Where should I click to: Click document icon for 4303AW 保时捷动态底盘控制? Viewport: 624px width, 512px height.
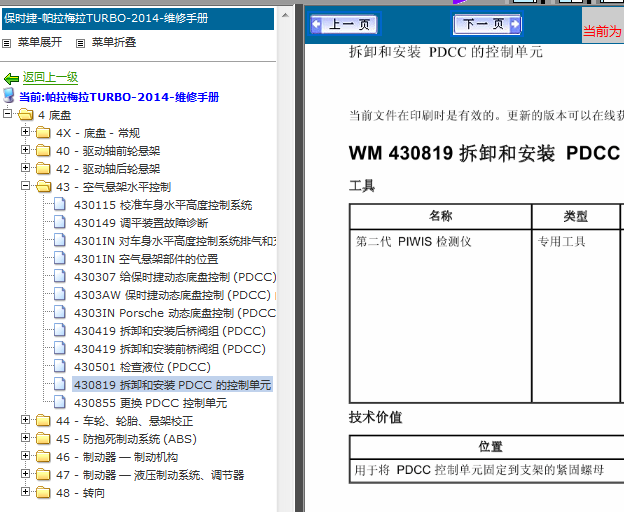click(x=60, y=294)
